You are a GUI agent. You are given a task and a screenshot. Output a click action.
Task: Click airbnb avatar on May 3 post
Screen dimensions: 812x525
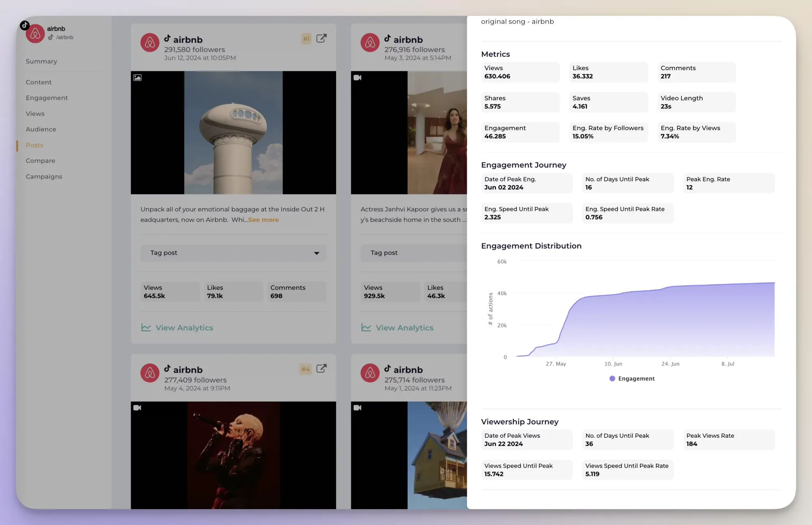point(370,43)
